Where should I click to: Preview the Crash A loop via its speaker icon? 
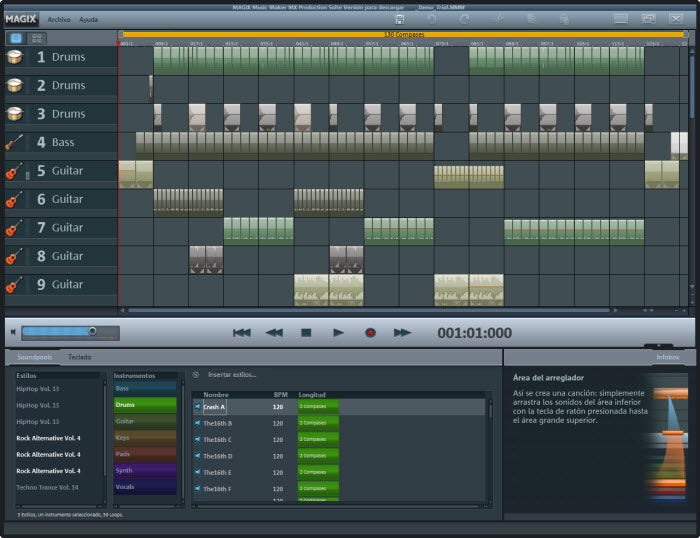tap(197, 407)
